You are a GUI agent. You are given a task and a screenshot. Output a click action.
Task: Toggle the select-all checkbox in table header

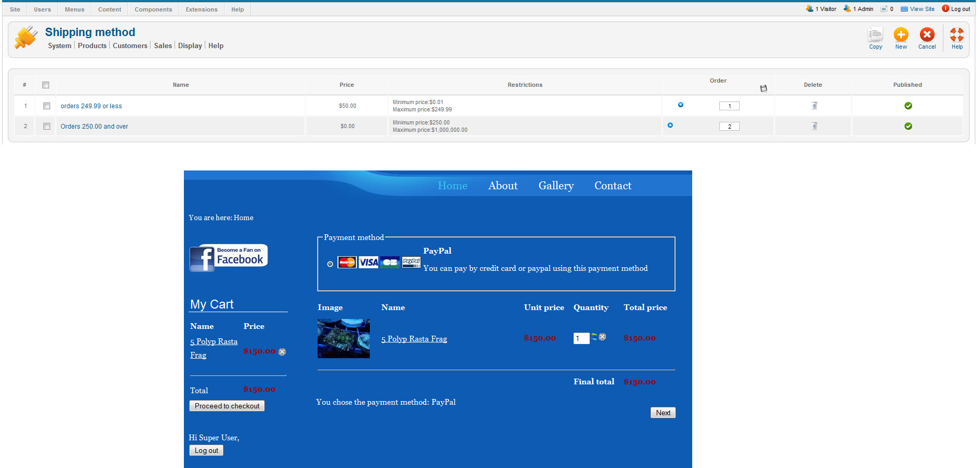click(45, 85)
